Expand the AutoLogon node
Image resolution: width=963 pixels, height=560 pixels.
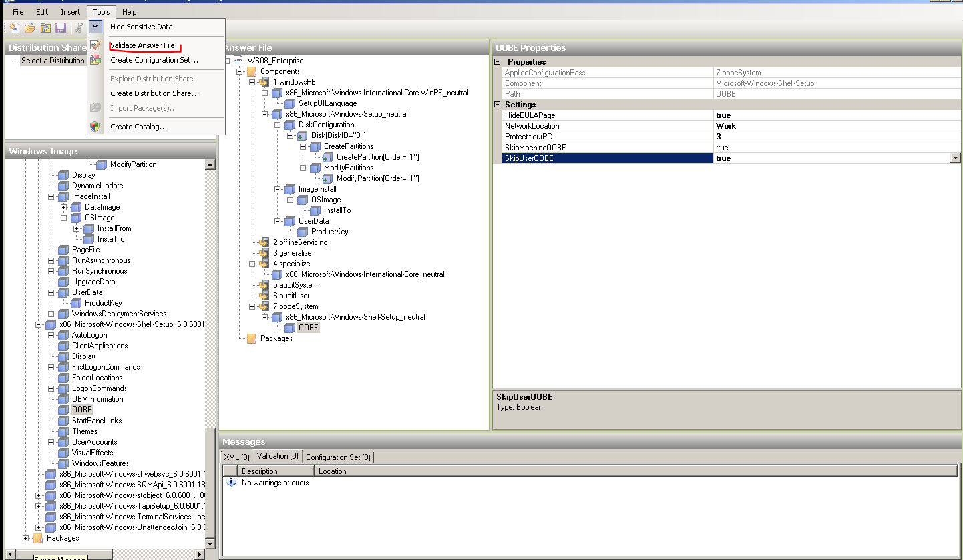51,335
